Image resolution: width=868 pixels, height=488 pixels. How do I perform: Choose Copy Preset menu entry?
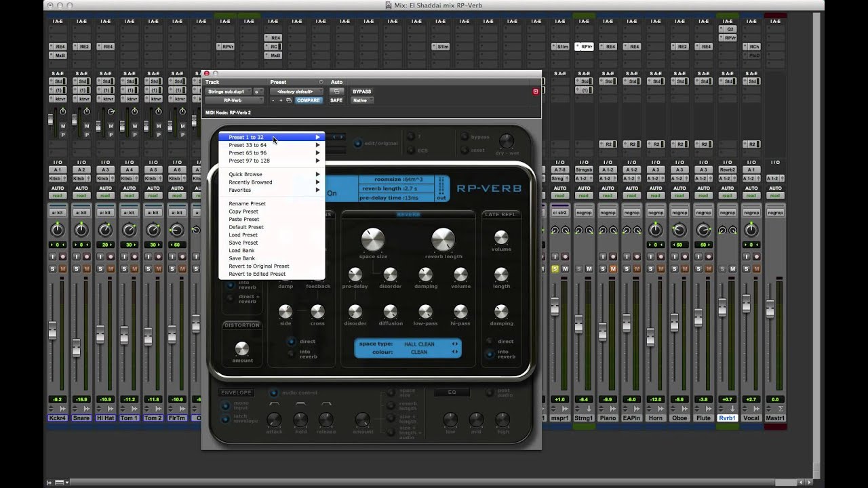(271, 211)
